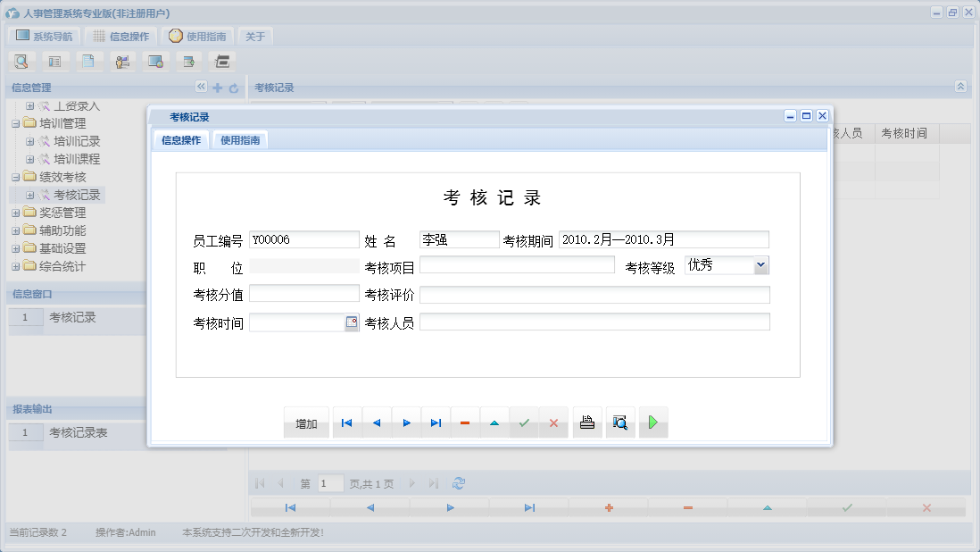The width and height of the screenshot is (980, 552).
Task: Go to last record in bottom grid bar
Action: [529, 507]
